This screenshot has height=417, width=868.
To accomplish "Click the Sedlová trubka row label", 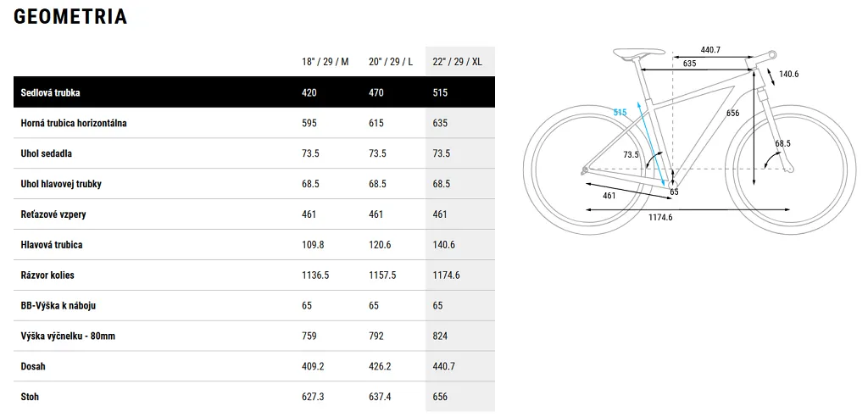I will [50, 92].
